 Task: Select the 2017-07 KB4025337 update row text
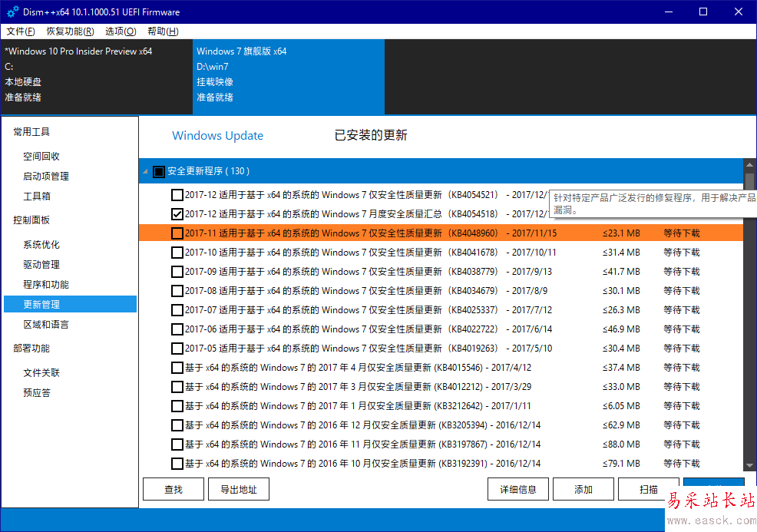[369, 310]
